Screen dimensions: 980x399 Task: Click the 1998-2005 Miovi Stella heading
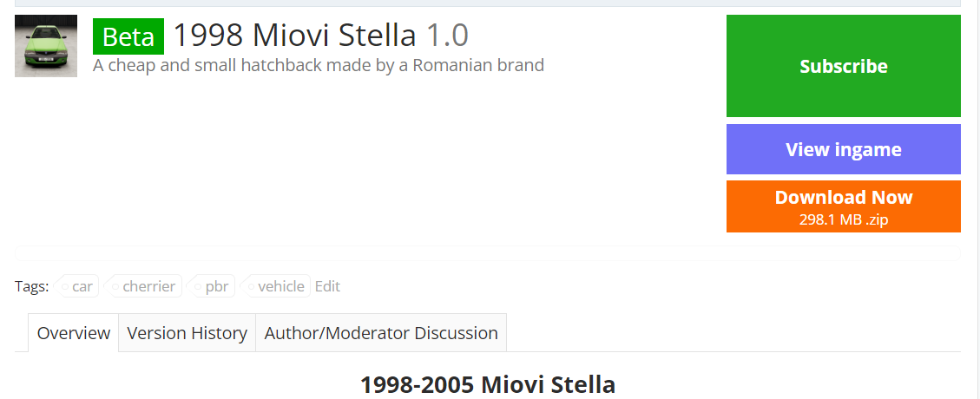[x=488, y=384]
